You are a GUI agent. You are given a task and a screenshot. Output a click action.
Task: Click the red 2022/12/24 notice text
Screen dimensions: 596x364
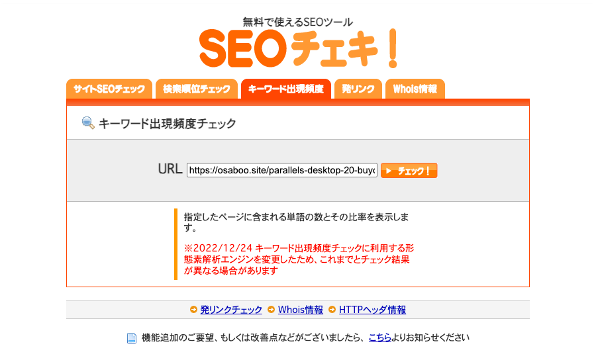click(299, 259)
